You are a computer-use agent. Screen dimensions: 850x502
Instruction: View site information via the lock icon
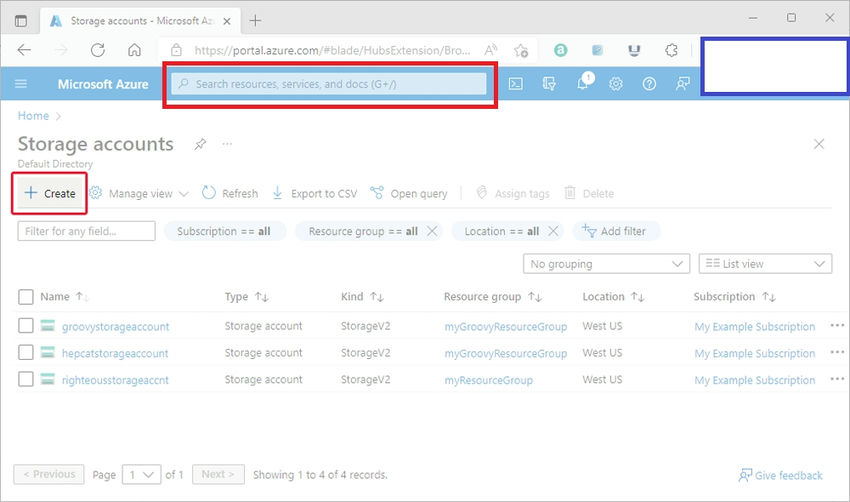coord(176,50)
